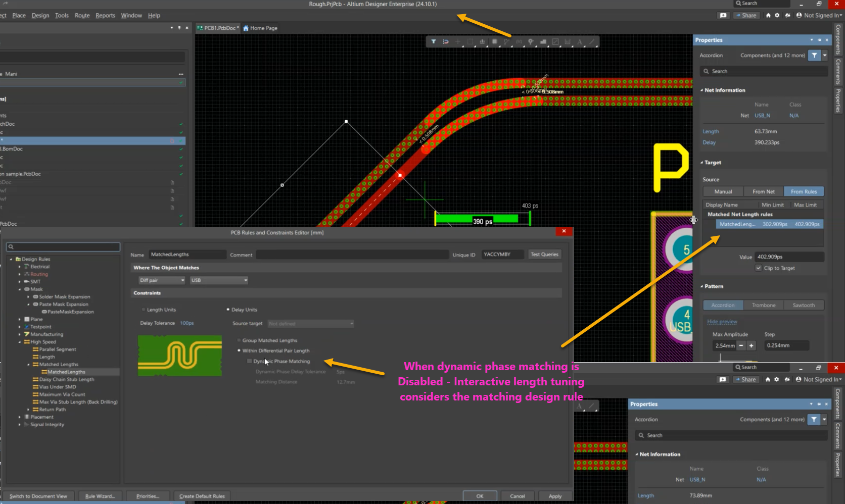Open the filter dropdown arrow in Properties panel

pyautogui.click(x=825, y=56)
